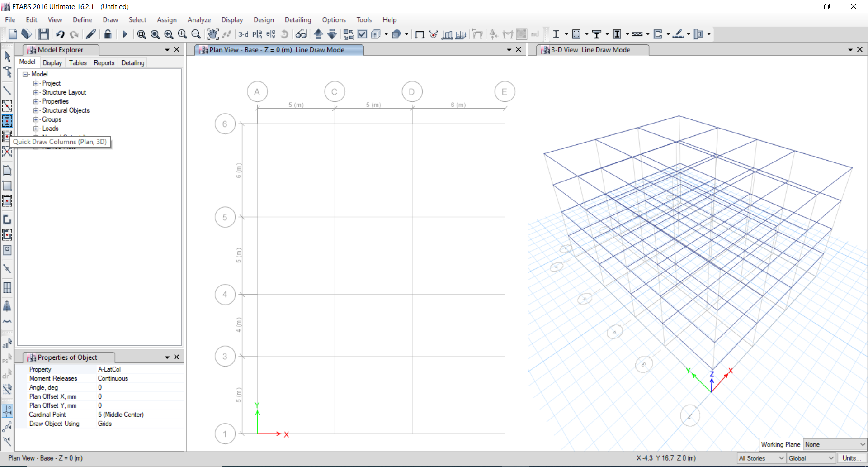Select the Pan tool in the toolbar

pos(212,34)
